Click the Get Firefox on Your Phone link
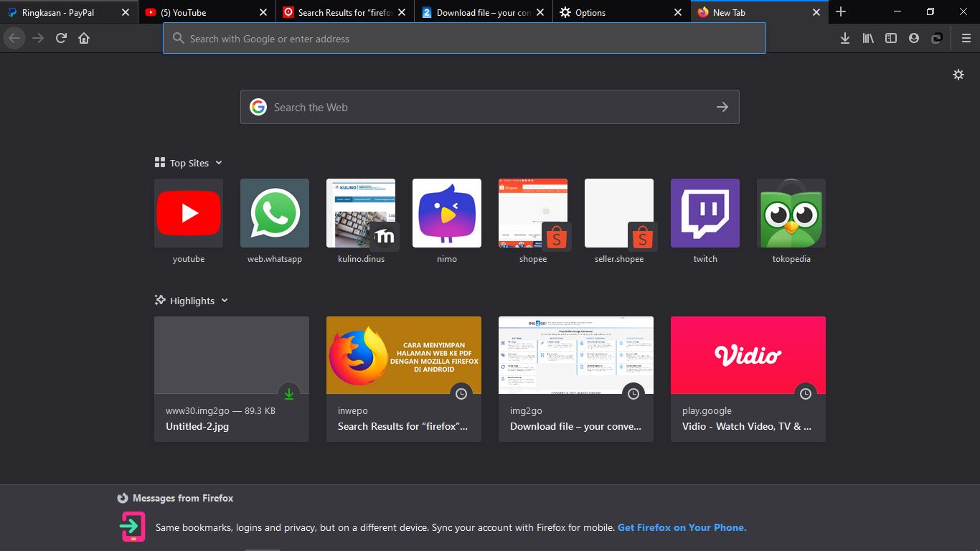Viewport: 980px width, 551px height. (x=682, y=527)
